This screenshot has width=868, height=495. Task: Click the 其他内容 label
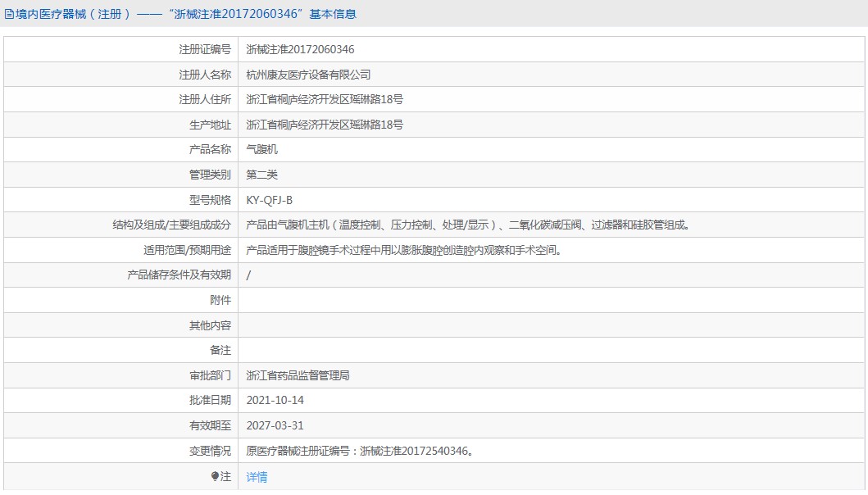(210, 325)
